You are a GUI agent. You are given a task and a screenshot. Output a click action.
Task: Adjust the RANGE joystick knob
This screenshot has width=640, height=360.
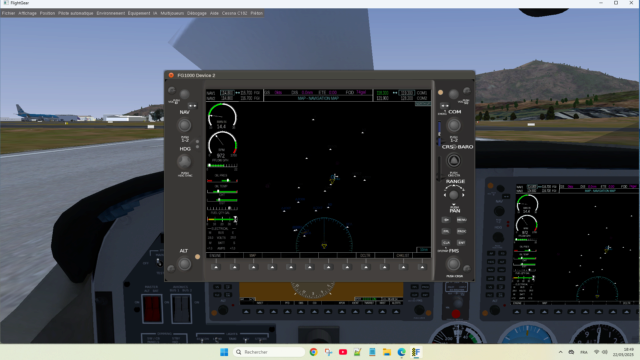click(453, 195)
